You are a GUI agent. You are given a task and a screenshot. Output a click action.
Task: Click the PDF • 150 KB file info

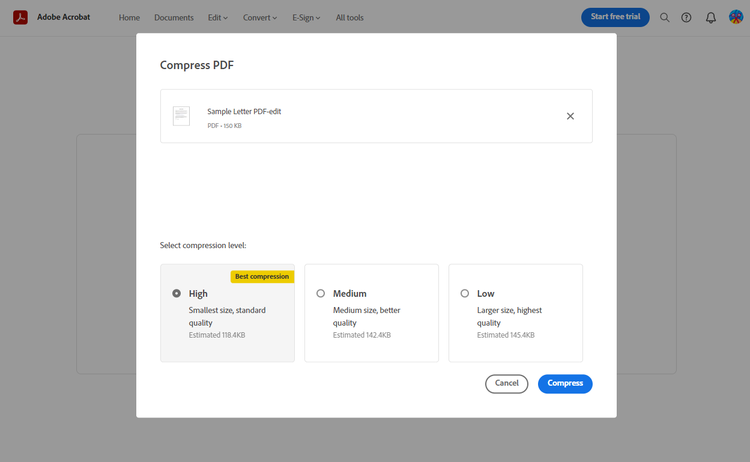pyautogui.click(x=224, y=126)
